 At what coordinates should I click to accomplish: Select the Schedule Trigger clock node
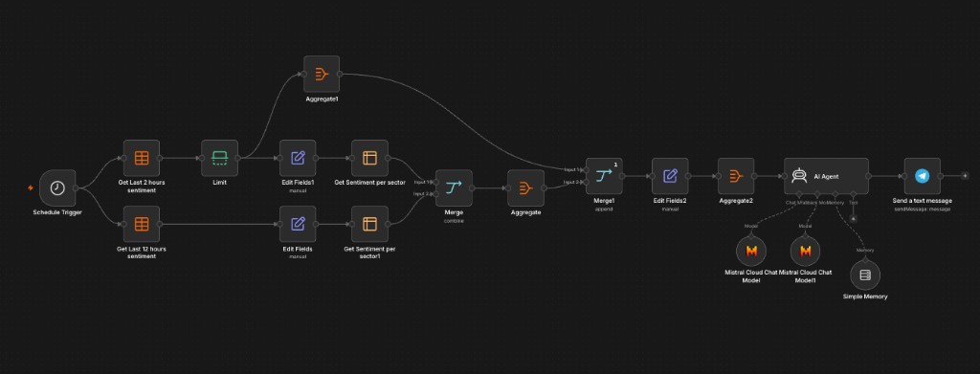point(57,187)
